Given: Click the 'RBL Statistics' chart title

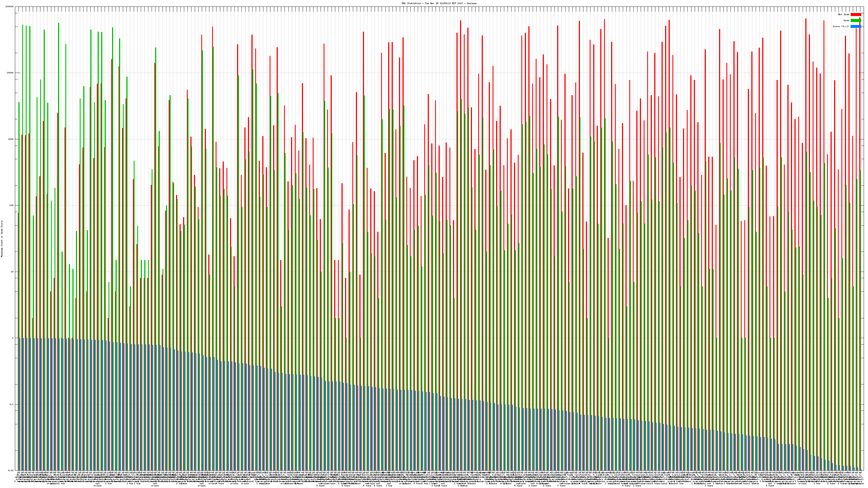Looking at the screenshot, I should point(411,3).
